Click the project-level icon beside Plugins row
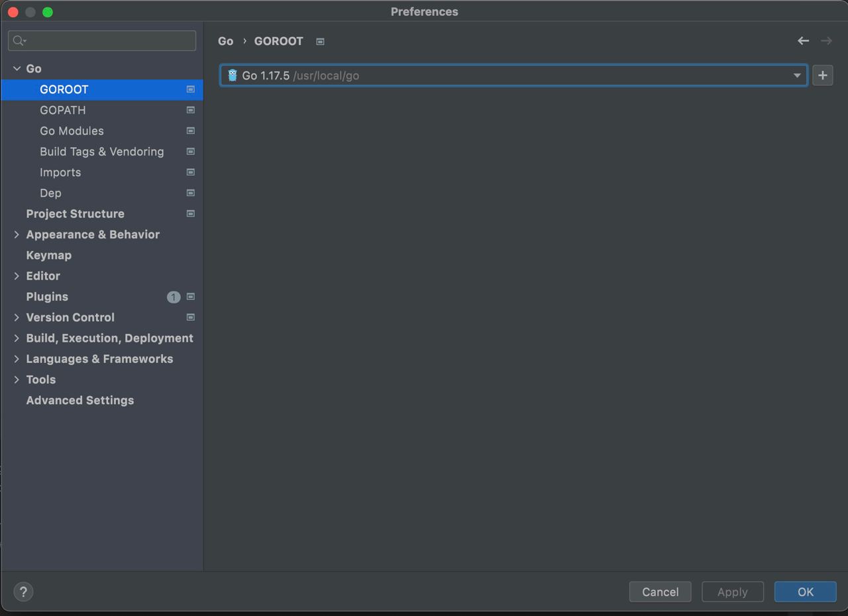This screenshot has width=848, height=616. (x=190, y=297)
